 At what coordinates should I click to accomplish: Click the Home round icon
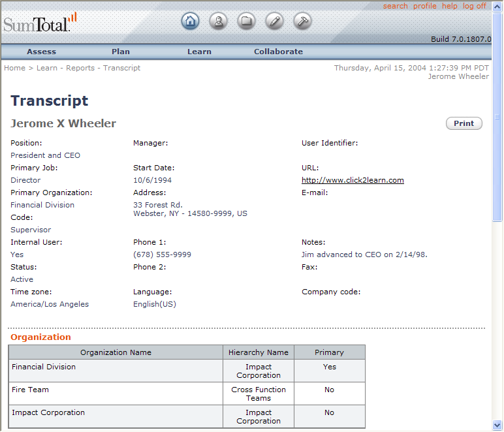pyautogui.click(x=190, y=21)
